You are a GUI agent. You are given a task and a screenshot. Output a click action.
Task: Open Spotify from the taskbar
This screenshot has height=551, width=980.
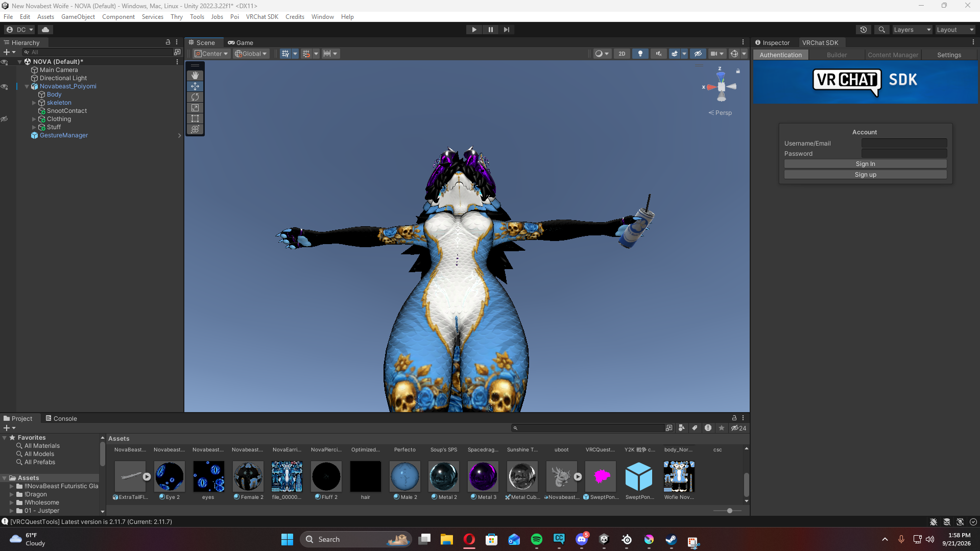tap(536, 540)
